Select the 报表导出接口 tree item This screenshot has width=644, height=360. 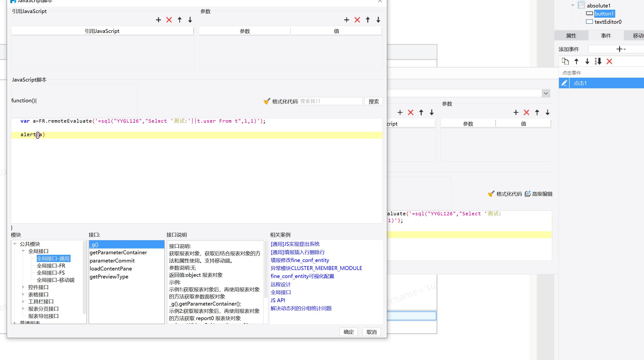coord(43,316)
